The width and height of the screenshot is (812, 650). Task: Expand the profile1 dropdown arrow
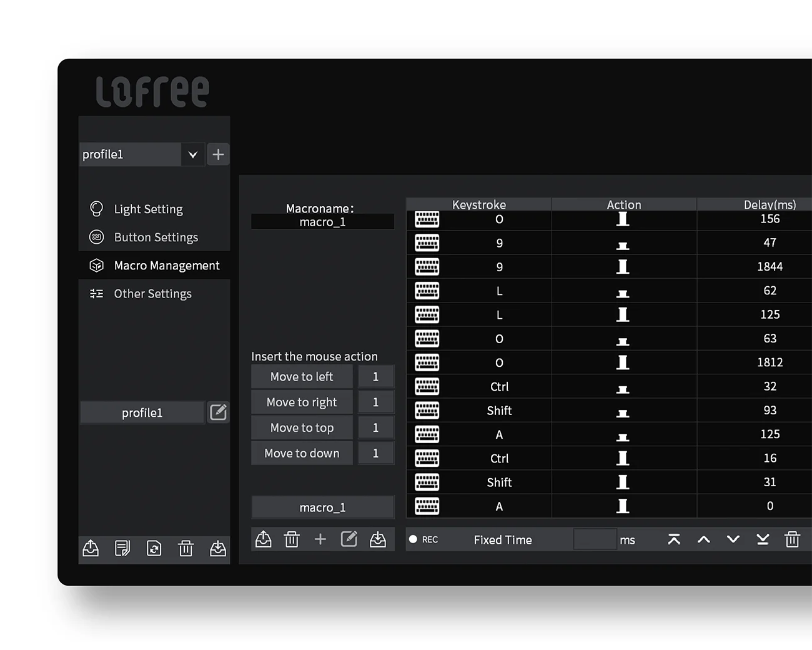tap(193, 154)
